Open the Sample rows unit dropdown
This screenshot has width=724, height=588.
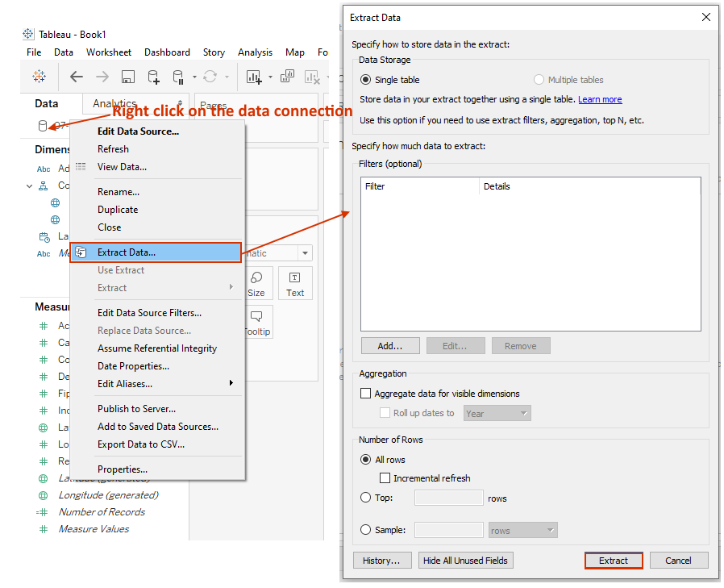(x=523, y=530)
